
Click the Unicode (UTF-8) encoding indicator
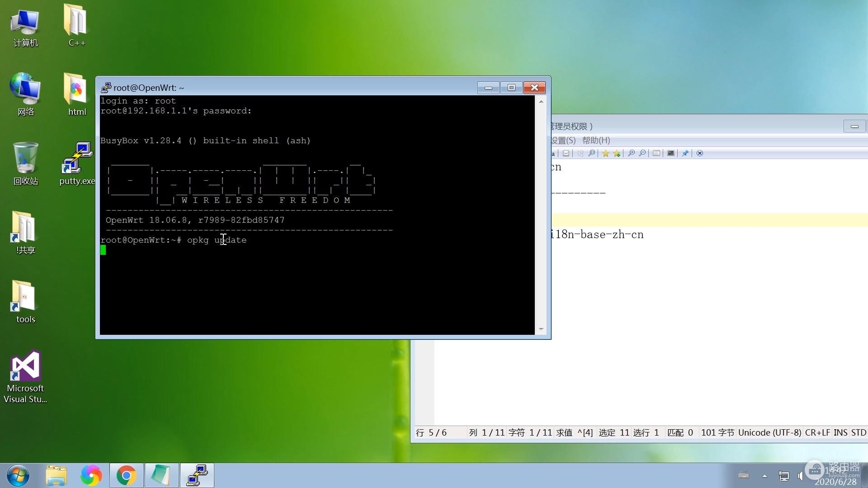click(769, 432)
